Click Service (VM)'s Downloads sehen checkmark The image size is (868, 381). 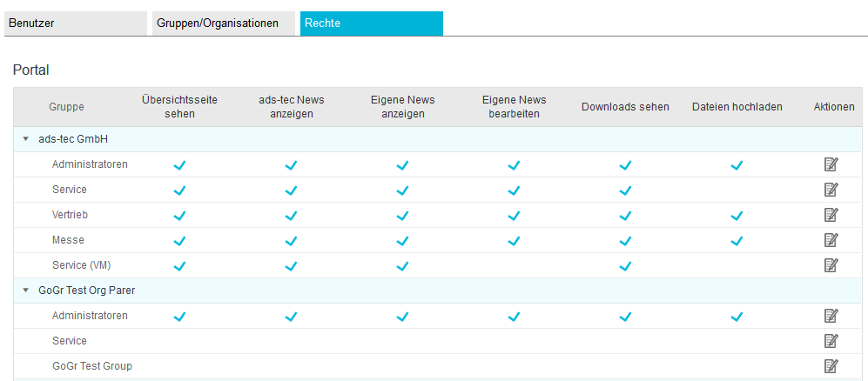[625, 266]
